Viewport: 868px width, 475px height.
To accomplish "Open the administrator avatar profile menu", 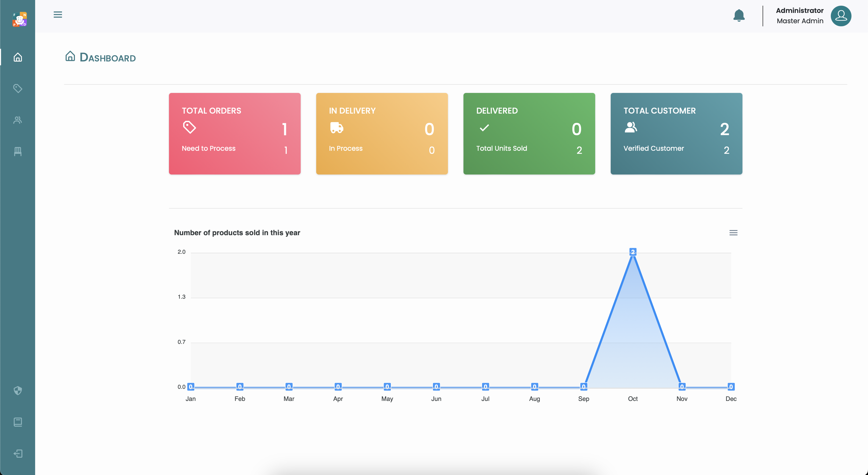I will (841, 16).
